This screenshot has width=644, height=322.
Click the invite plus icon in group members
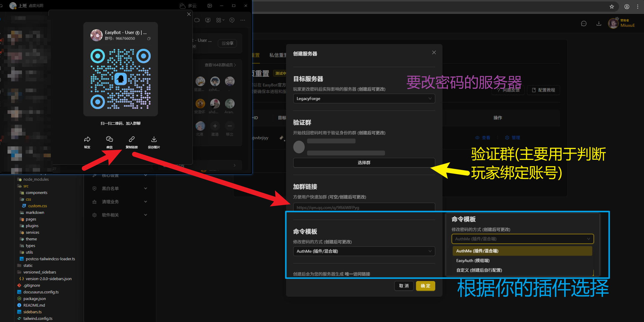click(x=215, y=126)
